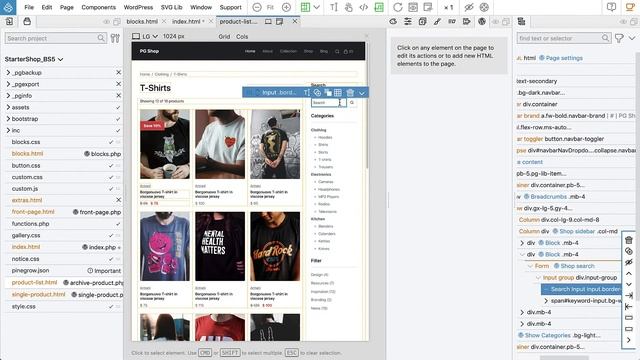Toggle checkmark next to assets folder
Viewport: 640px width, 360px height.
[118, 107]
